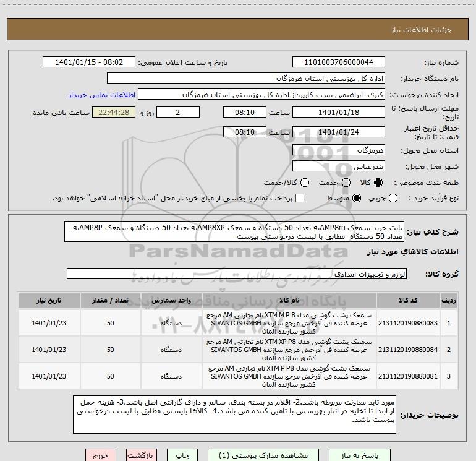Click the پاسخ به نیاز button
Viewport: 476px width, 461px height.
click(x=360, y=455)
